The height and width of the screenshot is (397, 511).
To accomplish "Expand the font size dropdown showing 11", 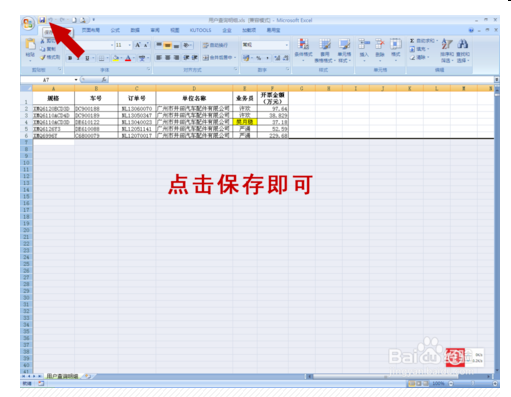I will [x=130, y=45].
